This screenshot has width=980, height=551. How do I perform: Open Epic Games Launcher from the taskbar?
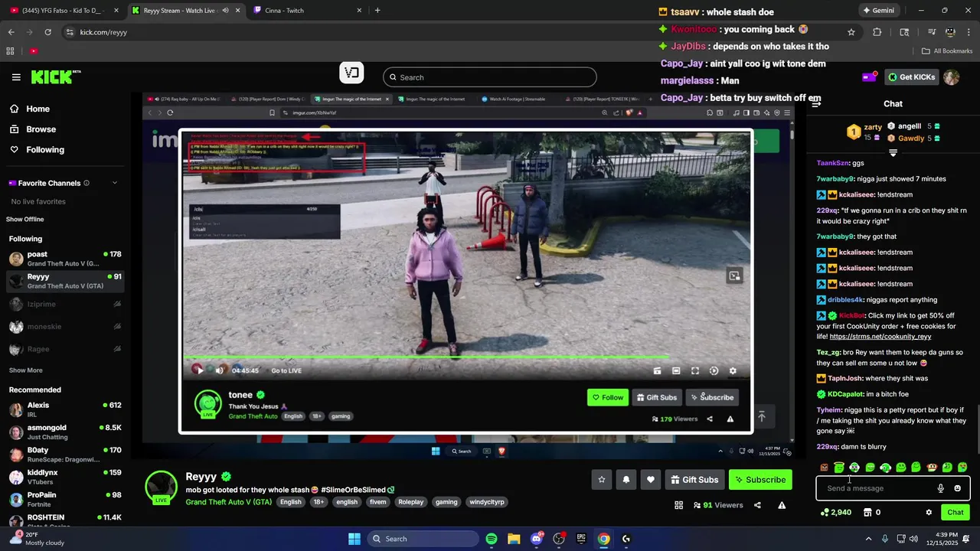click(581, 539)
